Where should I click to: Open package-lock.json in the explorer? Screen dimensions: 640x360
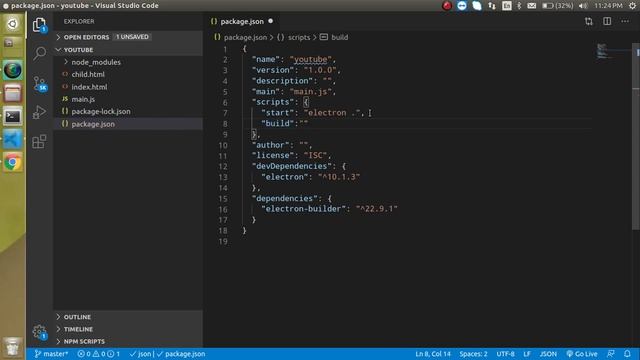coord(128,111)
